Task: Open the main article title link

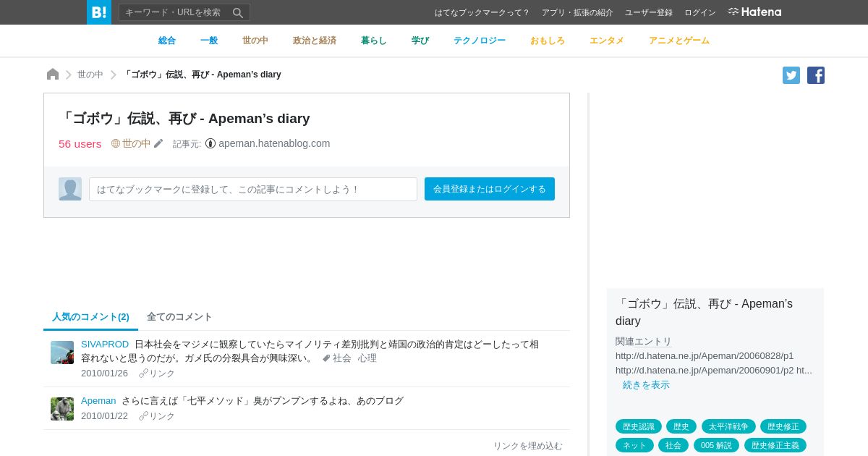Action: click(x=184, y=118)
